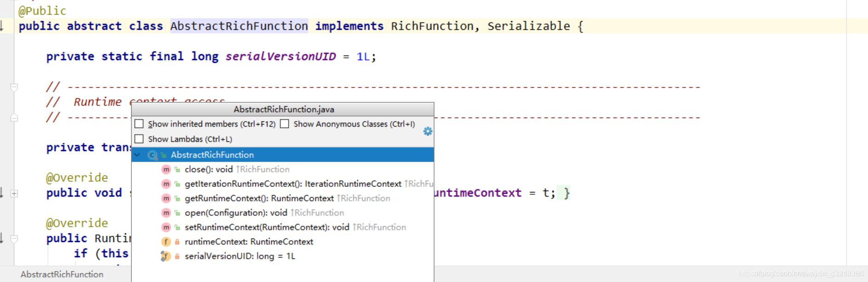Image resolution: width=868 pixels, height=282 pixels.
Task: Collapse the public Runti method fold marker
Action: [x=14, y=239]
